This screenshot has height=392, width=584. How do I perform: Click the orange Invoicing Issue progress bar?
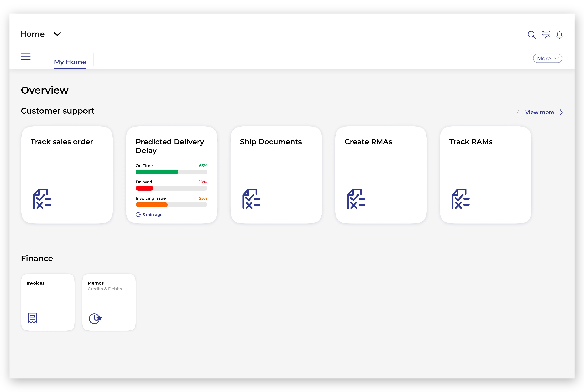point(171,205)
